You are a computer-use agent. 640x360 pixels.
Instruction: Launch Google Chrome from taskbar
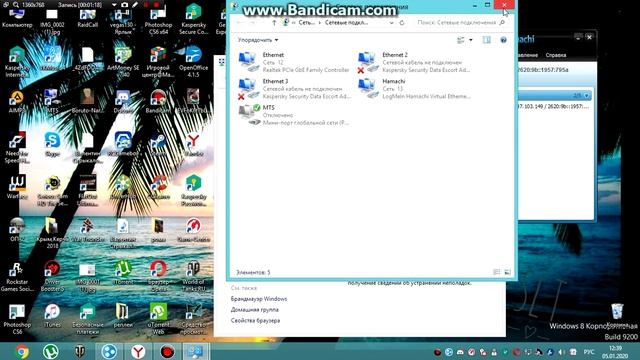pyautogui.click(x=22, y=351)
